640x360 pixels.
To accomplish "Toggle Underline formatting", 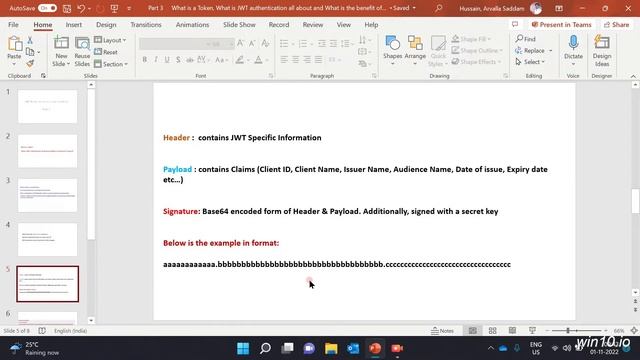I will tap(167, 60).
